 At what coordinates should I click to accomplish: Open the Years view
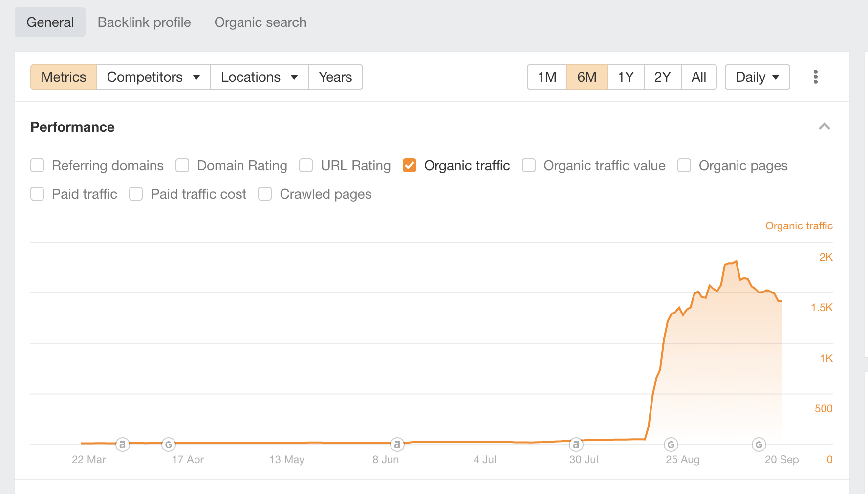click(335, 77)
